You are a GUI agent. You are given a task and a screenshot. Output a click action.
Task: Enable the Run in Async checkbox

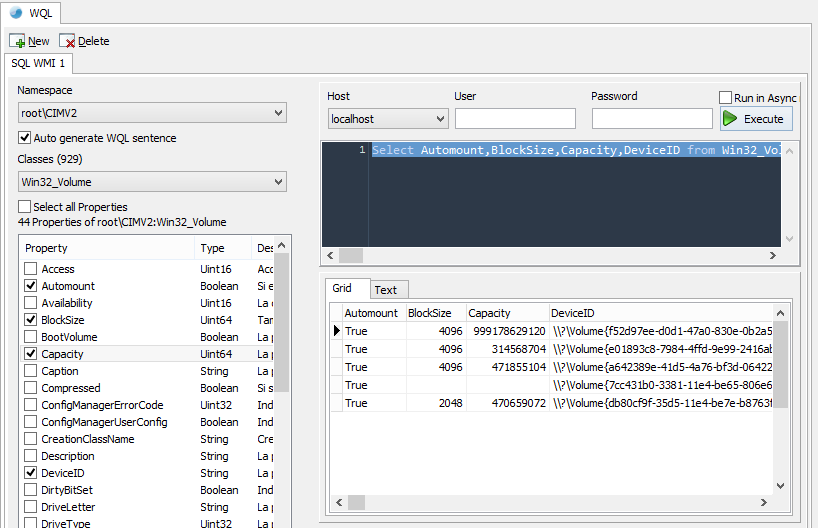(x=726, y=98)
